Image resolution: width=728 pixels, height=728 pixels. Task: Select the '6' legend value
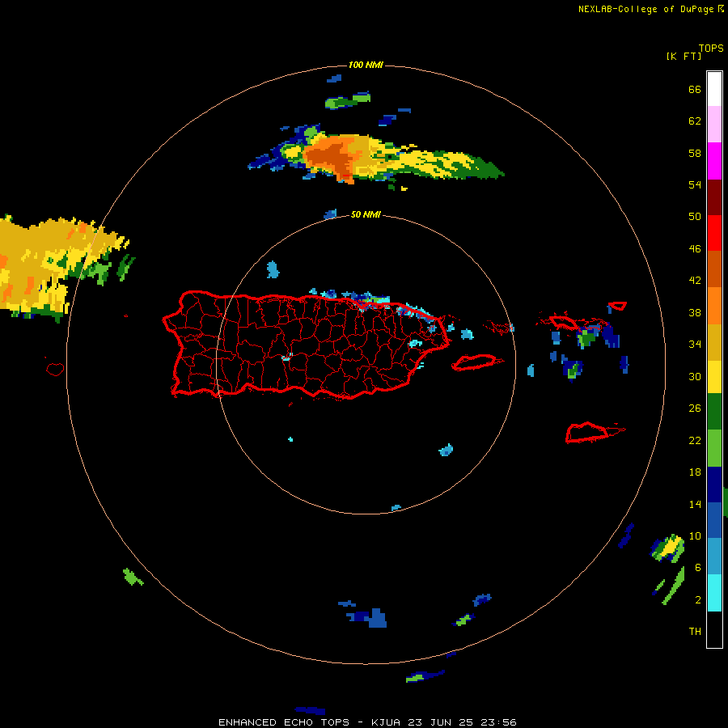(x=698, y=567)
